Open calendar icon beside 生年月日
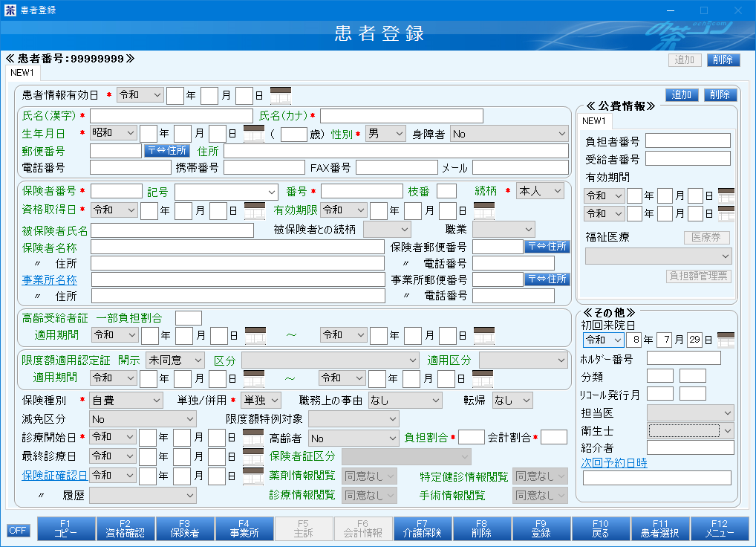756x547 pixels. [x=253, y=134]
